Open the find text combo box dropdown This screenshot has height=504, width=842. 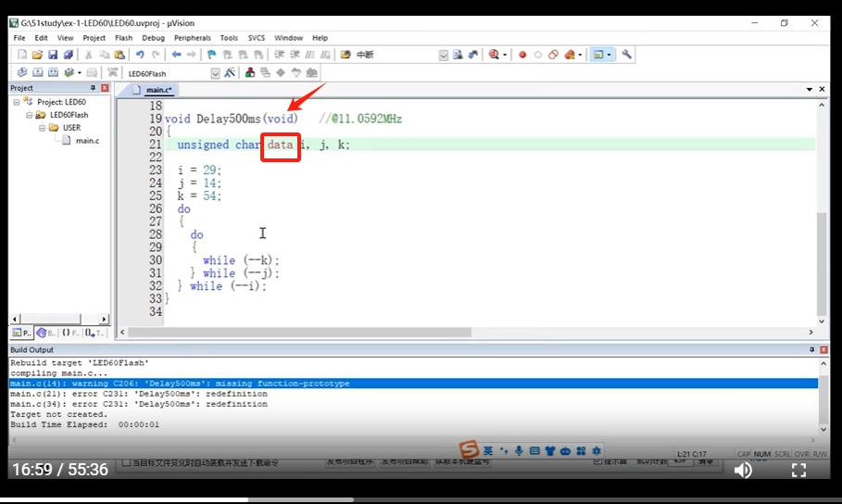coord(444,56)
